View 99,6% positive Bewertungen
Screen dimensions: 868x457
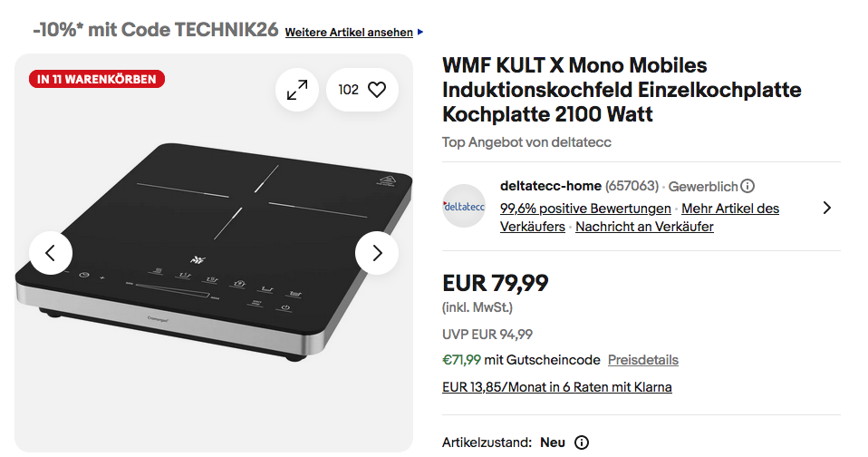(585, 209)
